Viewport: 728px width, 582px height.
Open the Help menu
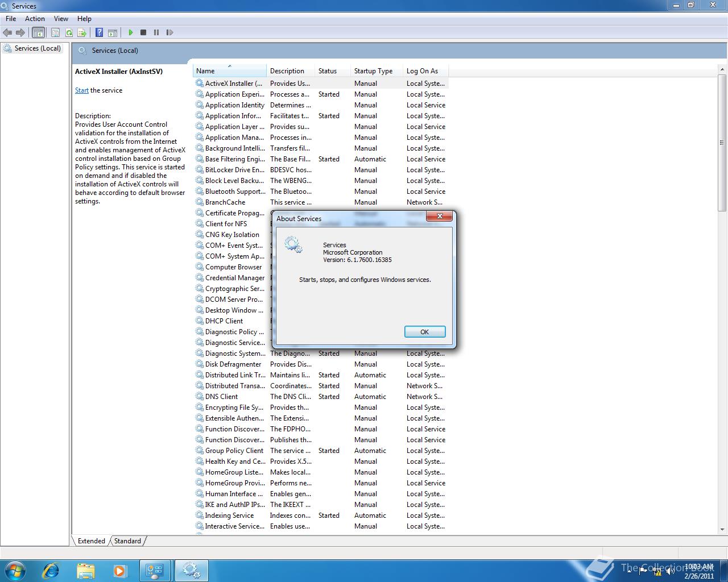(x=84, y=19)
